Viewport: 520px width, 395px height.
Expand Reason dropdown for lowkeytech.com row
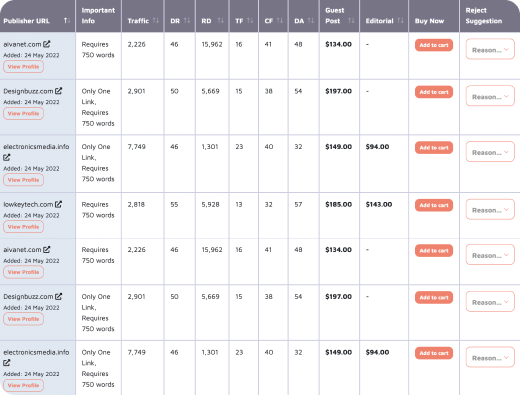[x=490, y=210]
